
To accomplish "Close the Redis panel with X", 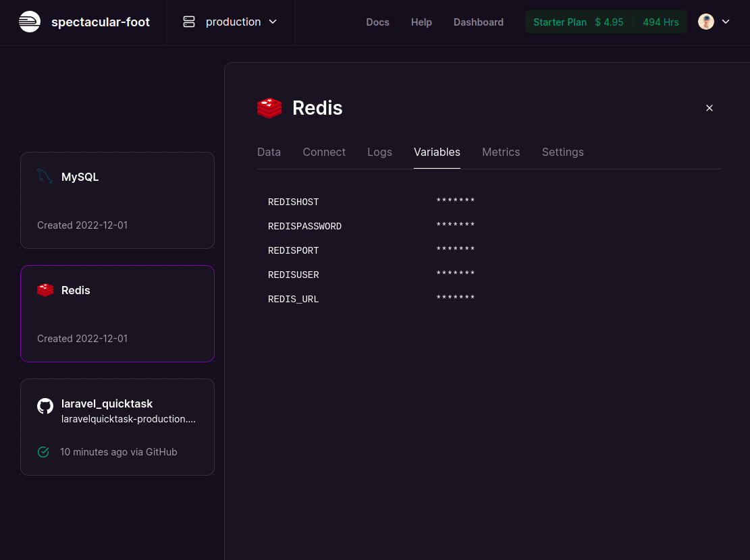I will pos(709,108).
